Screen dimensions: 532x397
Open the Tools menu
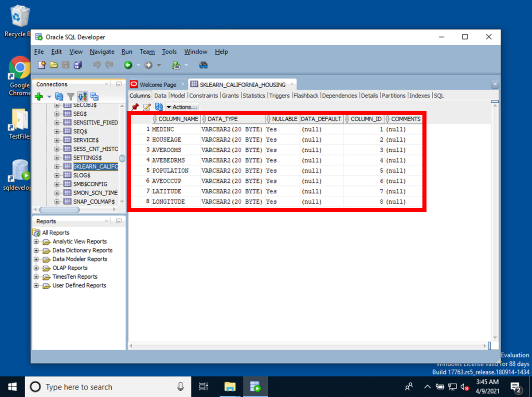[169, 52]
